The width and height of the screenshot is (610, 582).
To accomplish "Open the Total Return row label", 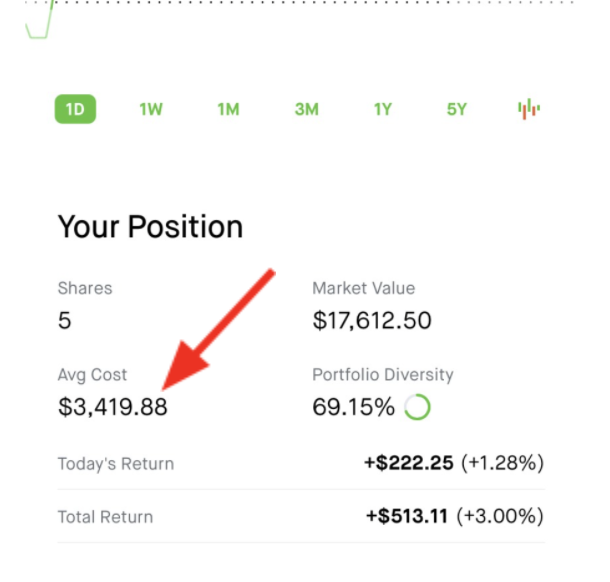I will (106, 517).
